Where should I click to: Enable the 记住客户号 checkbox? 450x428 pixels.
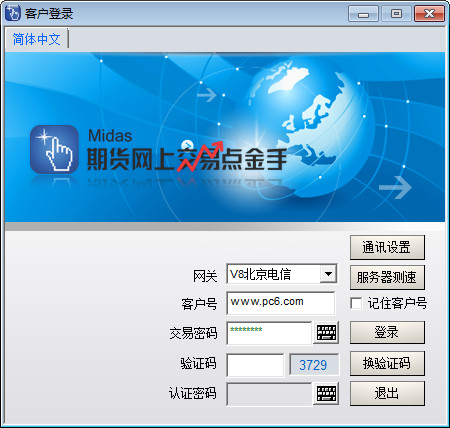[x=356, y=303]
